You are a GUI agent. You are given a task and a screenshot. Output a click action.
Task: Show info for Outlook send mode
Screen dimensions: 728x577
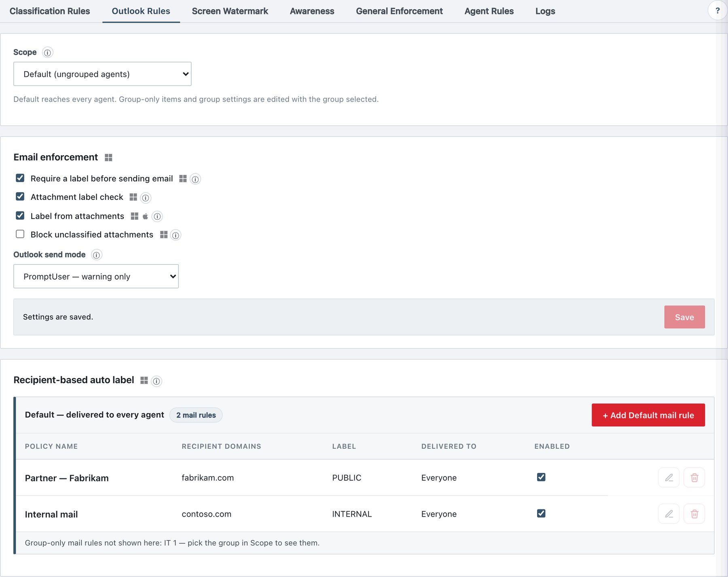(x=96, y=255)
